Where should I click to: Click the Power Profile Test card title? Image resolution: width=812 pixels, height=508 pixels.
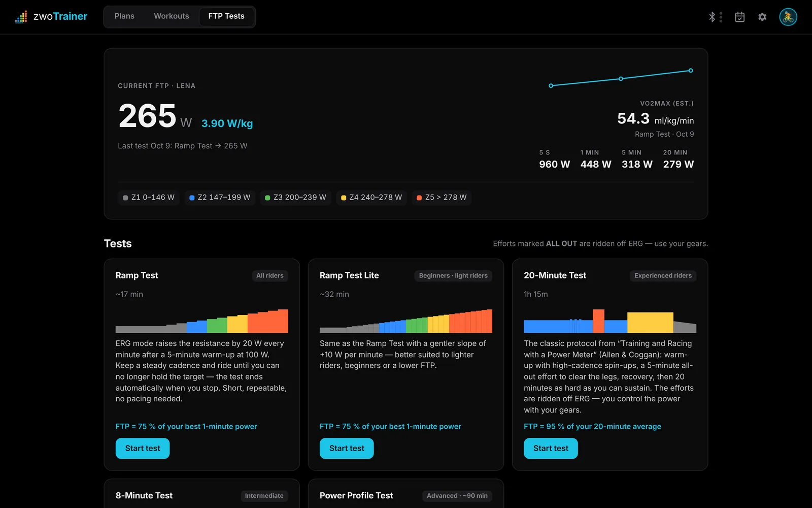tap(356, 495)
